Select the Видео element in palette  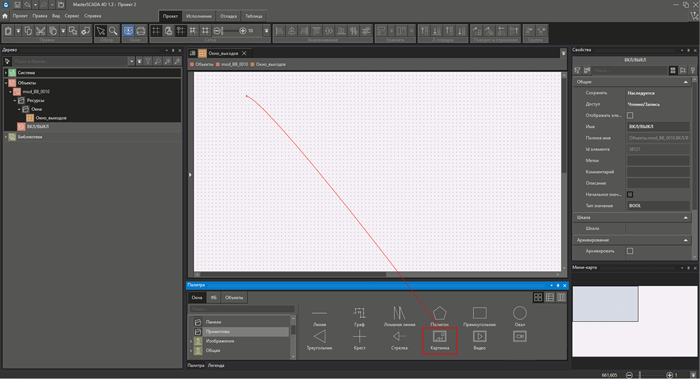tap(479, 340)
